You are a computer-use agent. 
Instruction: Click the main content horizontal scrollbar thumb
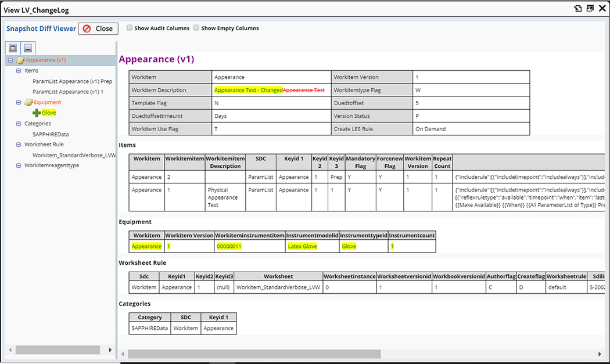tap(254, 354)
